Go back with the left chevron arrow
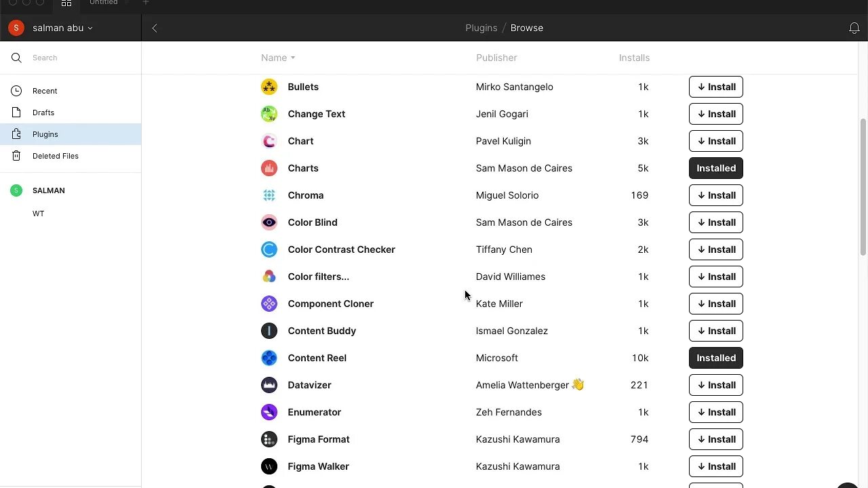 tap(155, 28)
